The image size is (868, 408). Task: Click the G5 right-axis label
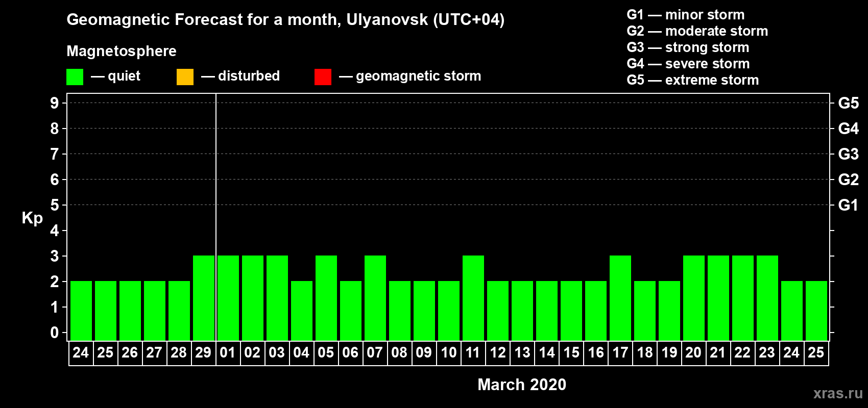[849, 103]
